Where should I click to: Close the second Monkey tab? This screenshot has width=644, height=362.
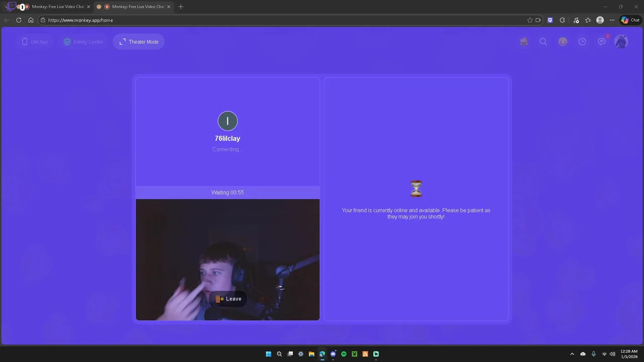pyautogui.click(x=169, y=7)
